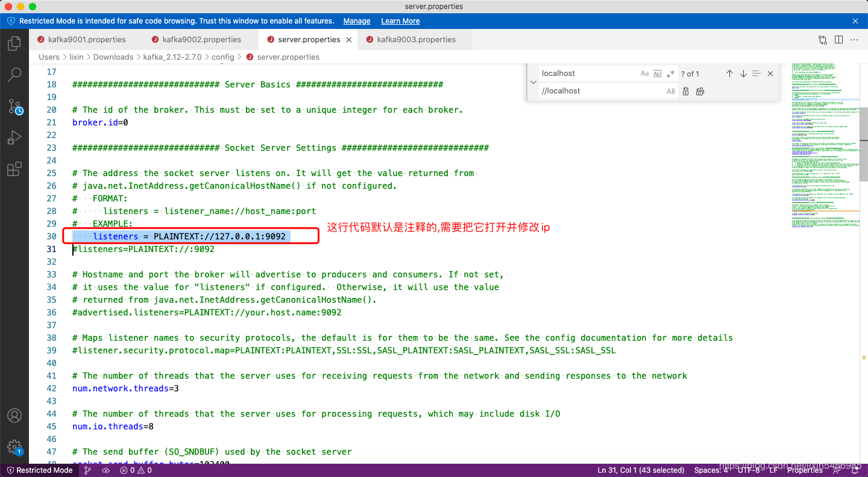The height and width of the screenshot is (477, 868).
Task: Open the Extensions view
Action: tap(14, 169)
